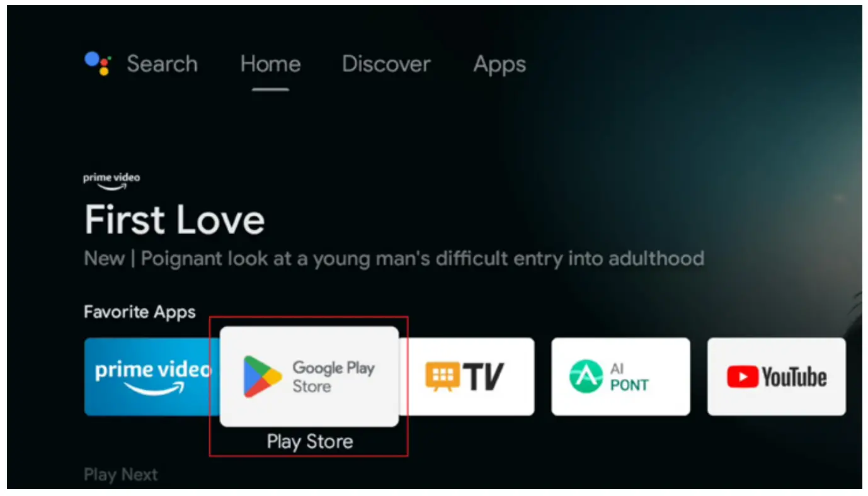Screen dimensions: 868x496
Task: Open the Google Play Store tile text
Action: click(x=333, y=376)
